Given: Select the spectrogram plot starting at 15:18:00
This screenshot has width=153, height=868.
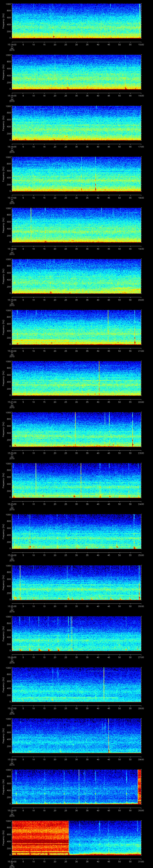Looking at the screenshot, I should (76, 225).
